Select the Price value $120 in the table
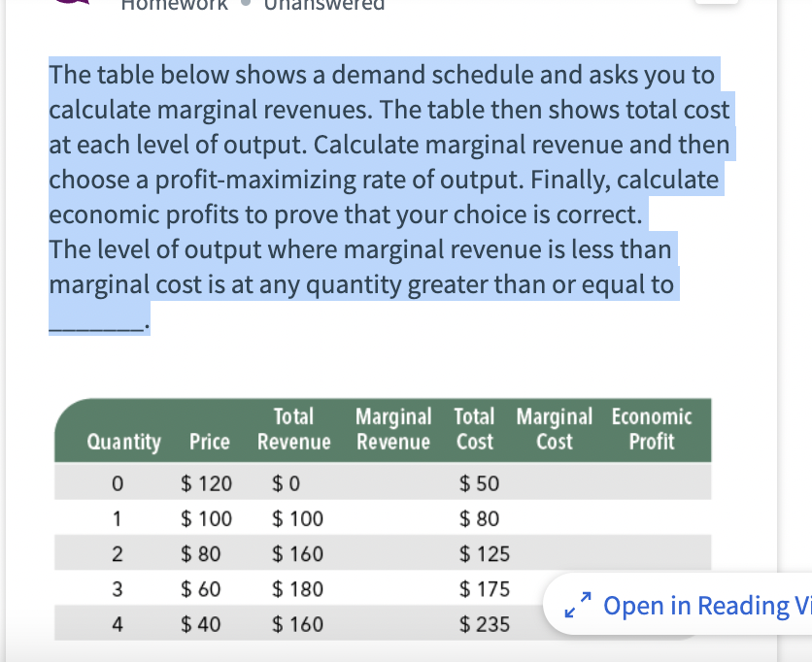The width and height of the screenshot is (812, 662). 207,482
